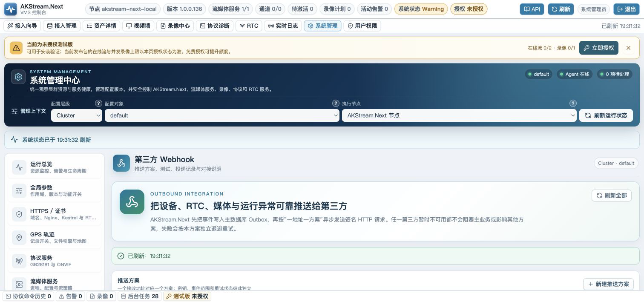Switch to 协议诊断 tab

(215, 26)
